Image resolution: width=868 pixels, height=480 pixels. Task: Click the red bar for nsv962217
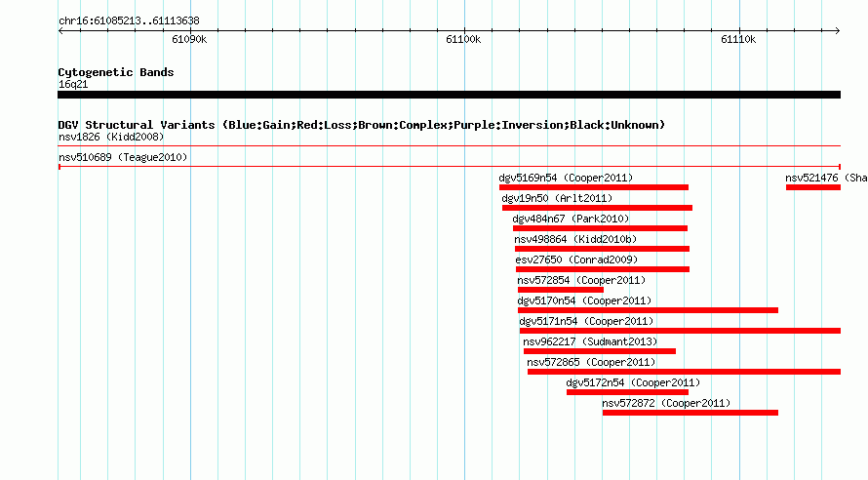(x=600, y=351)
